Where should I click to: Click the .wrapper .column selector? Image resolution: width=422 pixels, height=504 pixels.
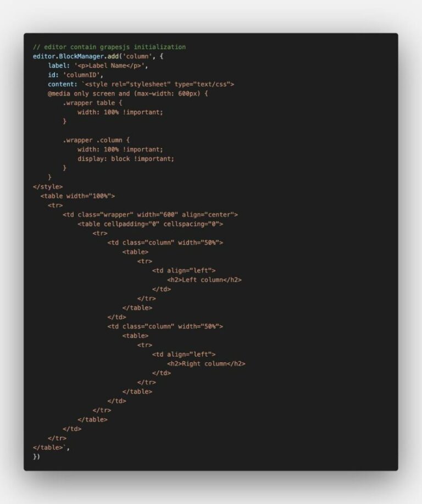(x=96, y=140)
